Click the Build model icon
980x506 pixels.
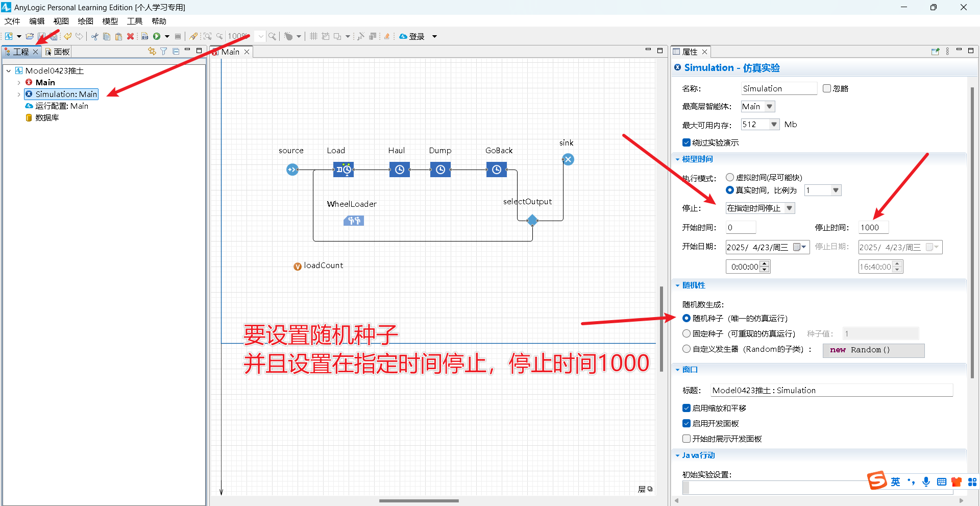click(145, 36)
